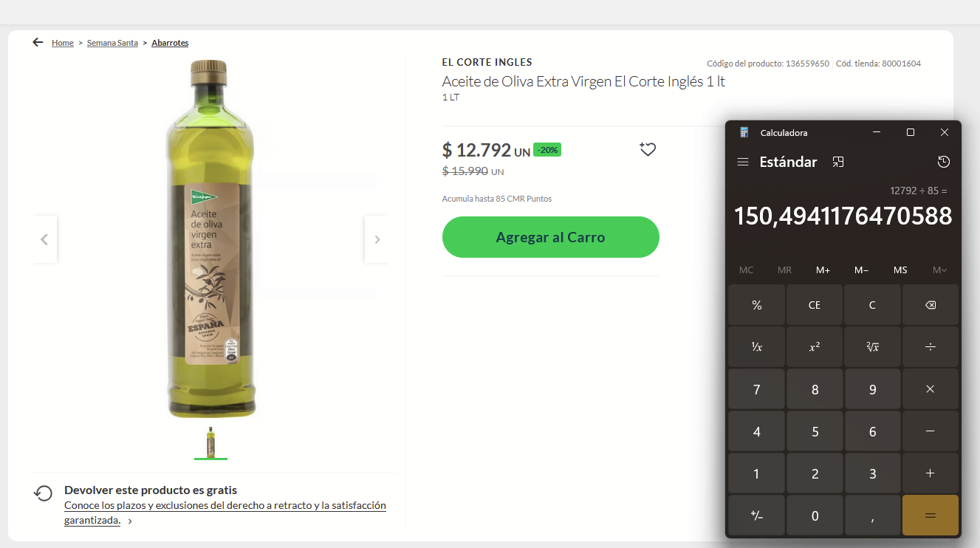Open the return terms and exclusions link
The image size is (980, 548).
[225, 506]
